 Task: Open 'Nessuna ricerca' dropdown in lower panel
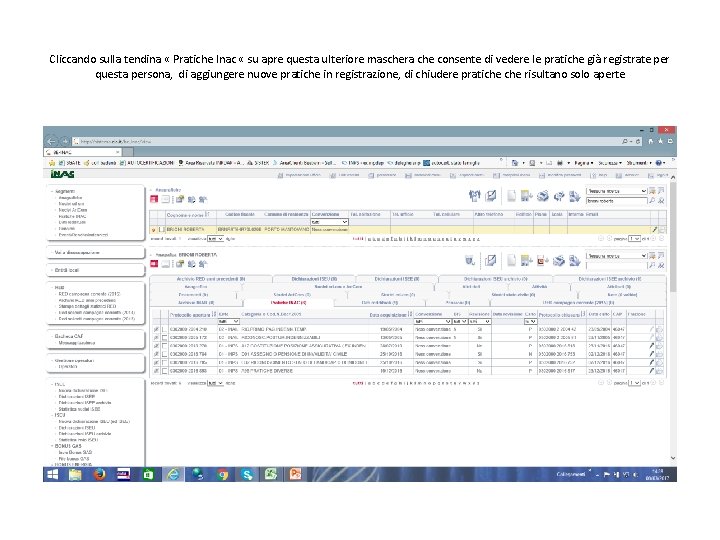pyautogui.click(x=616, y=255)
